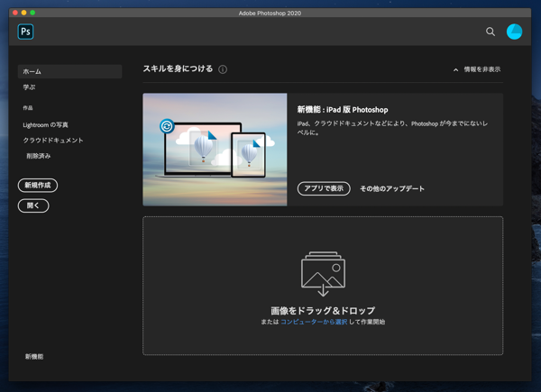Click the コンピューターから選択 link
This screenshot has height=392, width=541.
click(x=314, y=322)
